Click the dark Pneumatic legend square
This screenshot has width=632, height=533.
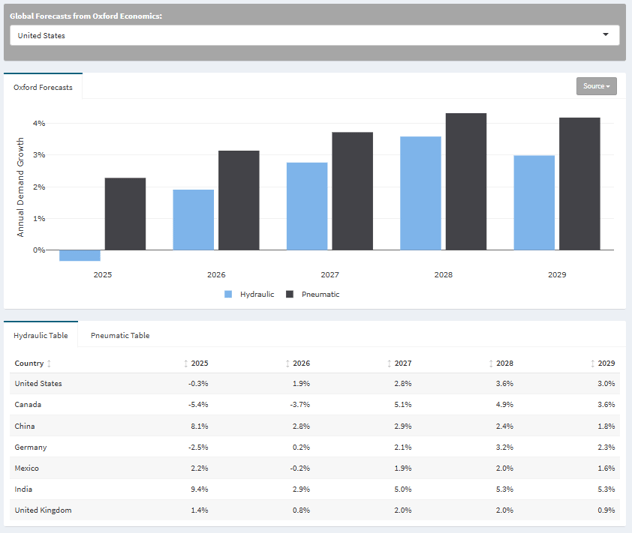click(x=290, y=294)
